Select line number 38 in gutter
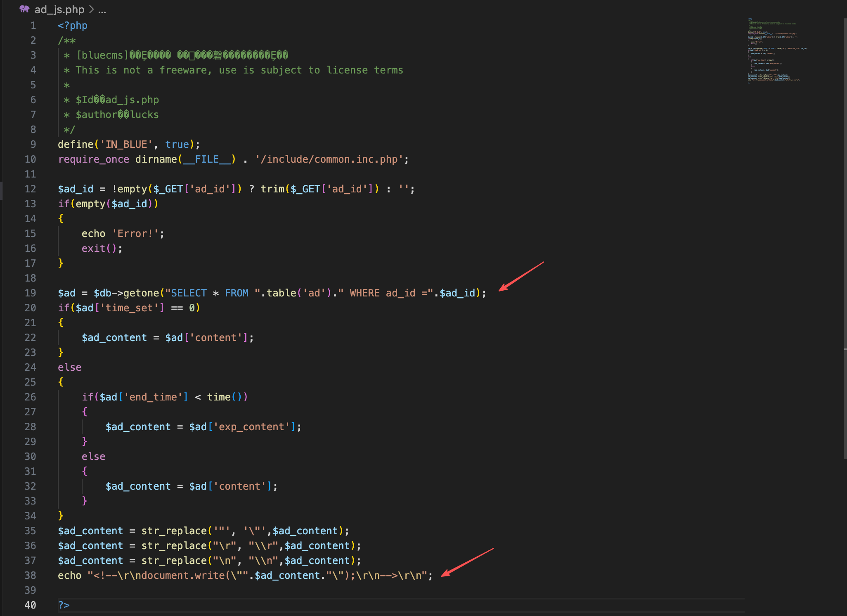The image size is (847, 616). click(x=30, y=576)
